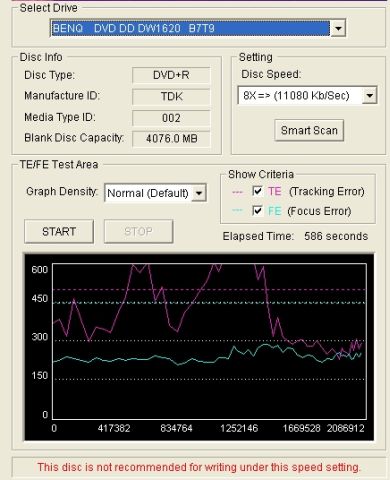
Task: Click the START button
Action: [59, 231]
